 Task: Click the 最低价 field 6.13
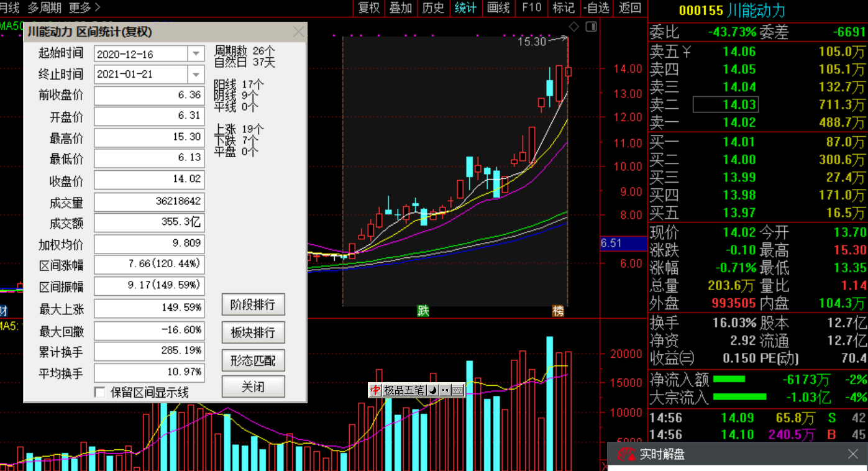tap(149, 159)
